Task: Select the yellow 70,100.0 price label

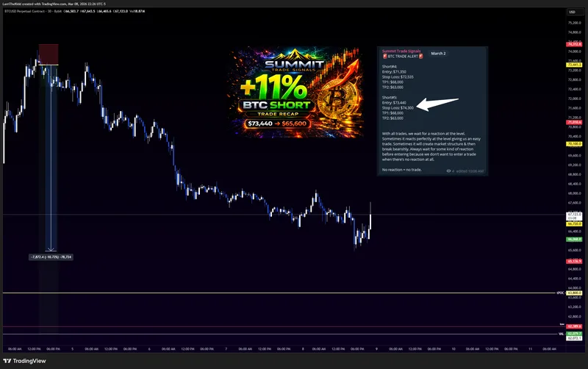Action: (574, 144)
